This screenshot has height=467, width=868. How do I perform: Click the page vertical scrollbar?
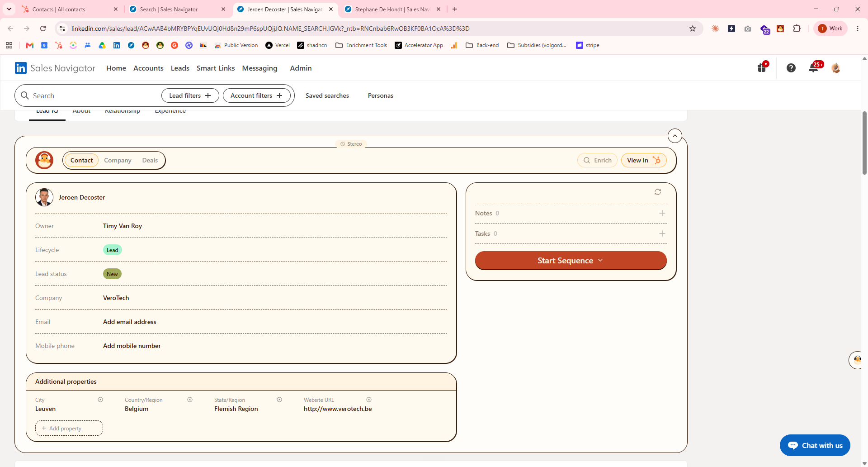point(864,143)
